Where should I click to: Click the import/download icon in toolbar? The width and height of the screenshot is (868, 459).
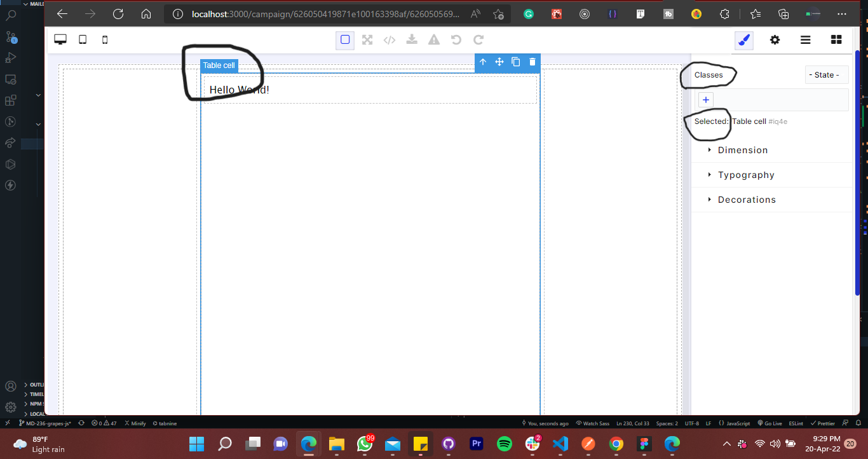click(412, 40)
